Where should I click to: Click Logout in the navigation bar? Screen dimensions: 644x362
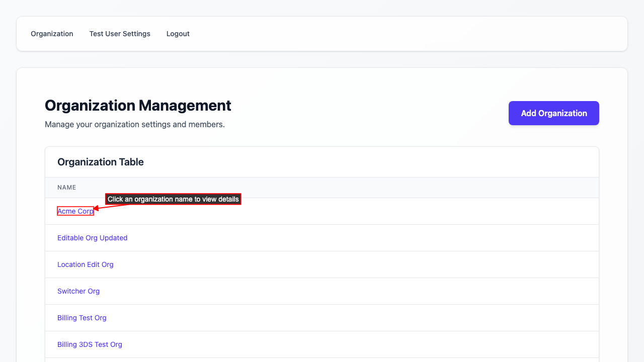[178, 34]
